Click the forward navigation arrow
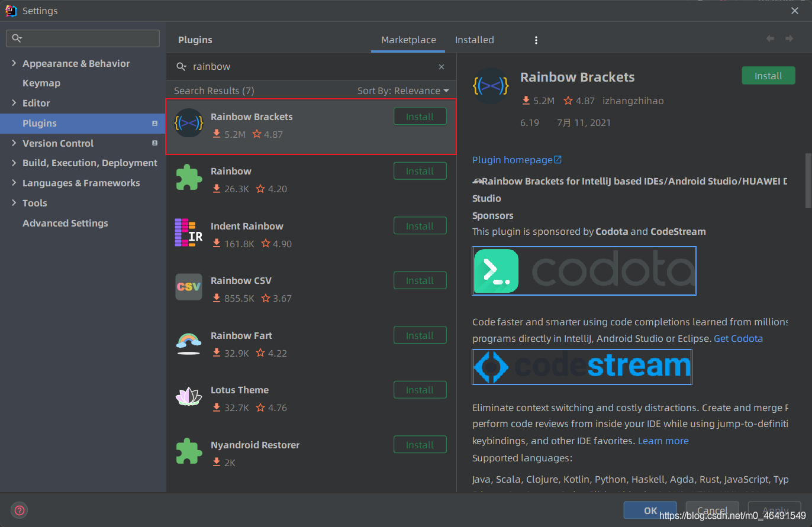This screenshot has height=527, width=812. [x=789, y=38]
